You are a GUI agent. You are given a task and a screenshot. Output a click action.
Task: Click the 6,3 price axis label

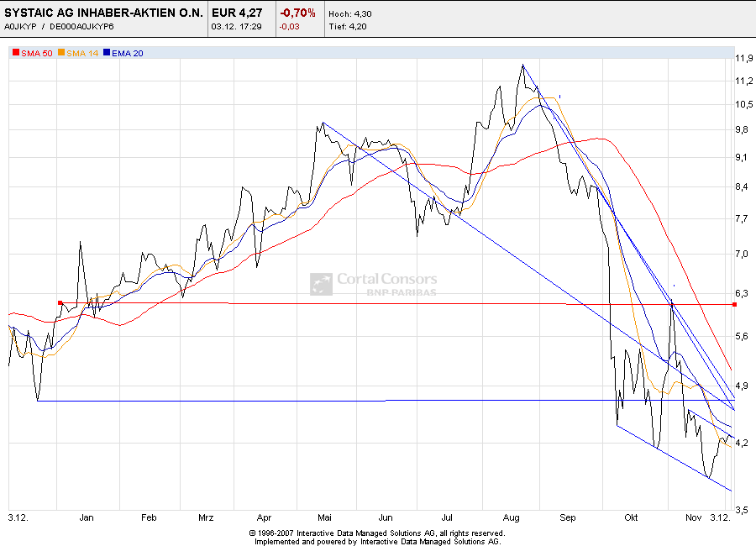click(742, 293)
